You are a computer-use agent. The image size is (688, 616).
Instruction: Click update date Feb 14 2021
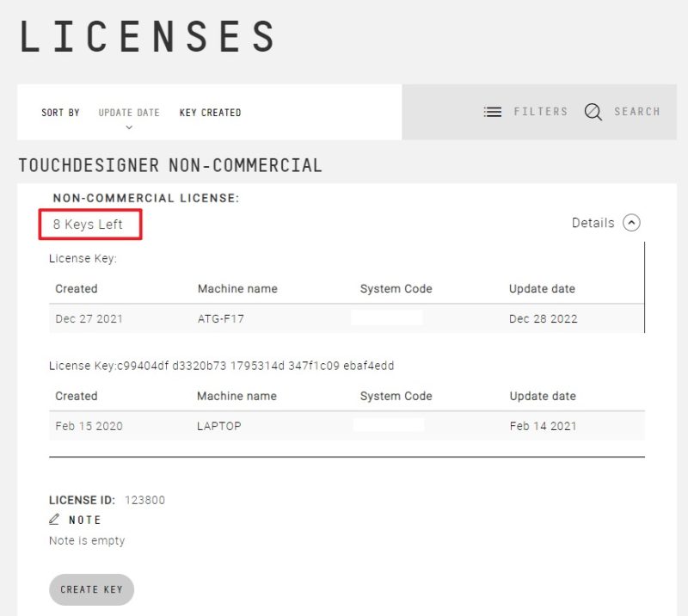click(x=544, y=426)
